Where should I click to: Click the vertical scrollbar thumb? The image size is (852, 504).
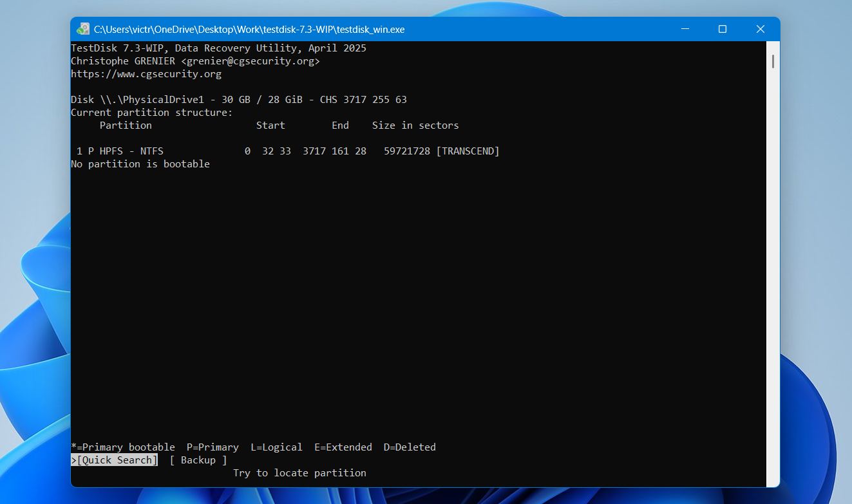(x=773, y=62)
